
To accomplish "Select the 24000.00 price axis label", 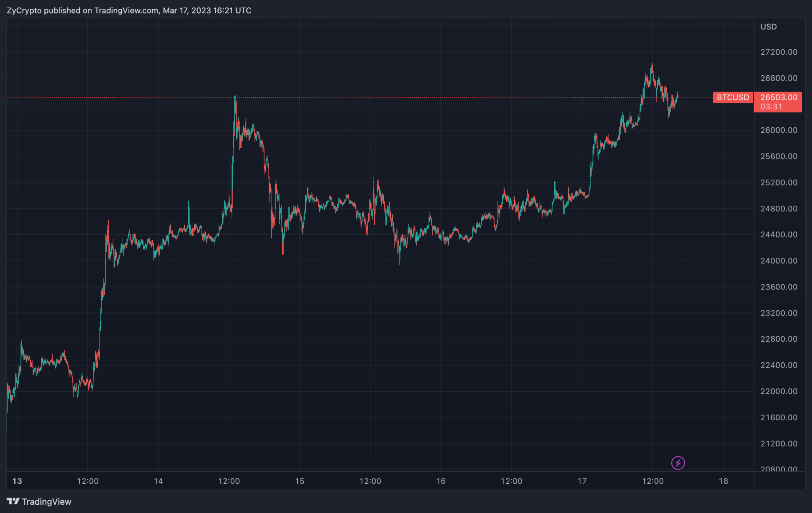I will point(779,261).
